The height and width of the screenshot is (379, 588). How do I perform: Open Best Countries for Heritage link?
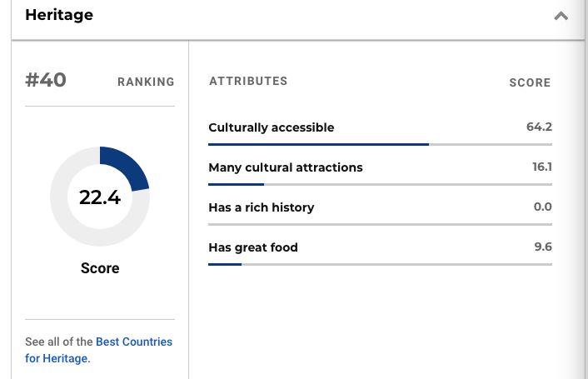[x=98, y=350]
